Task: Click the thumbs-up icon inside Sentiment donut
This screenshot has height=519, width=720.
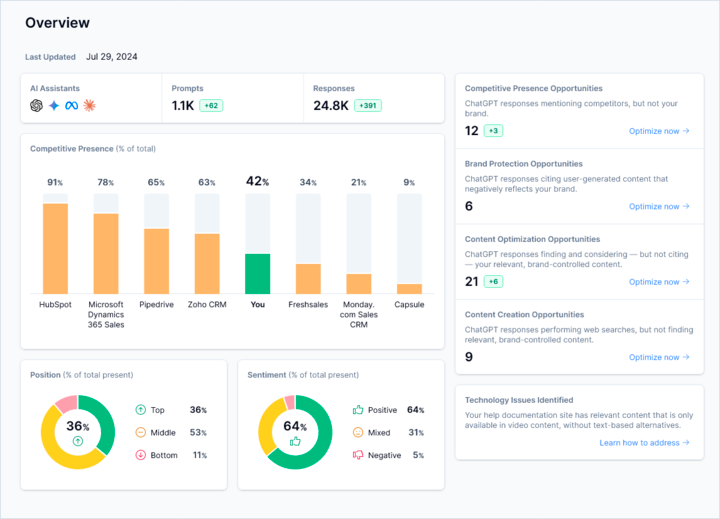Action: [x=295, y=441]
